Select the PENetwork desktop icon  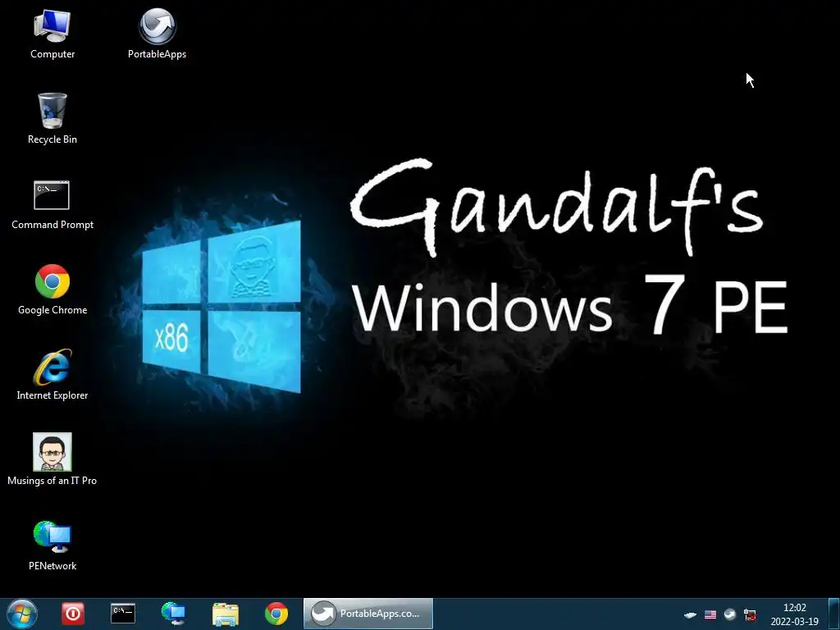(52, 546)
